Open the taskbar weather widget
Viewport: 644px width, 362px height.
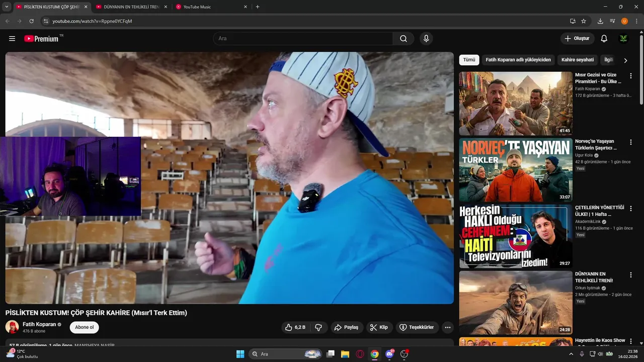[x=22, y=354]
